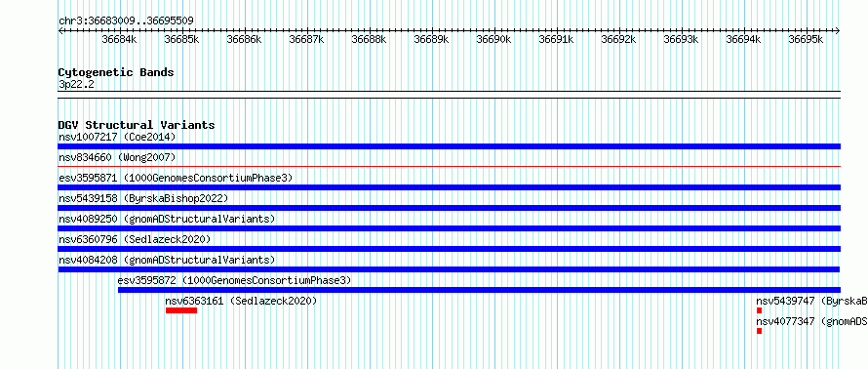Click the 36691k ruler tick label
This screenshot has height=369, width=868.
tap(556, 39)
